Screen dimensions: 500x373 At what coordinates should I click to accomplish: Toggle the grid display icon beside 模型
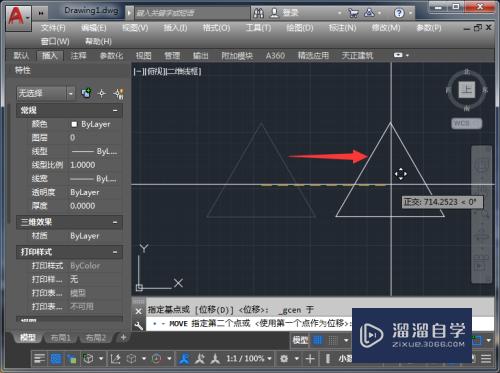(x=318, y=340)
